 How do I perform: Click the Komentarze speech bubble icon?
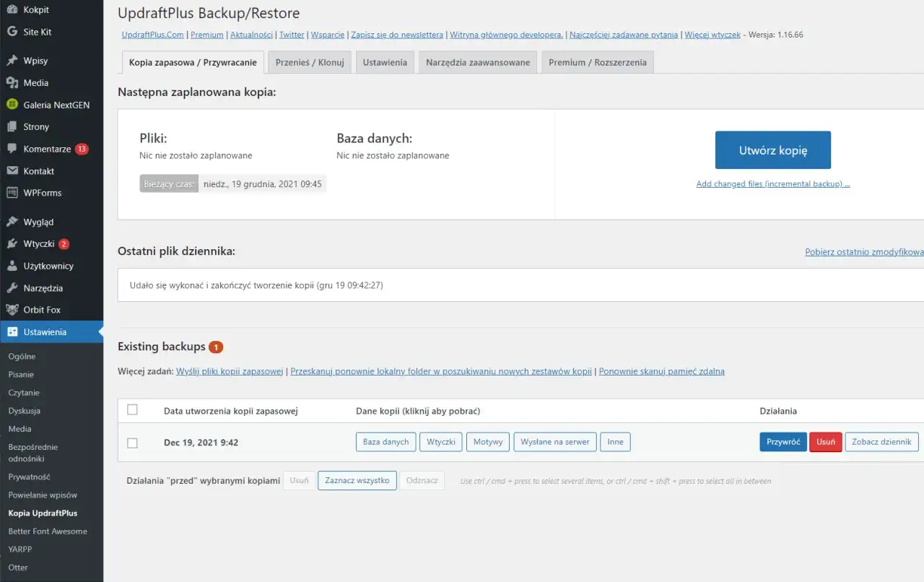[12, 149]
